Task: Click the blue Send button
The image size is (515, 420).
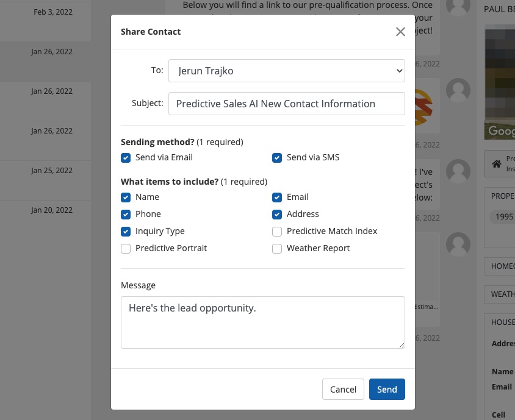Action: click(387, 390)
